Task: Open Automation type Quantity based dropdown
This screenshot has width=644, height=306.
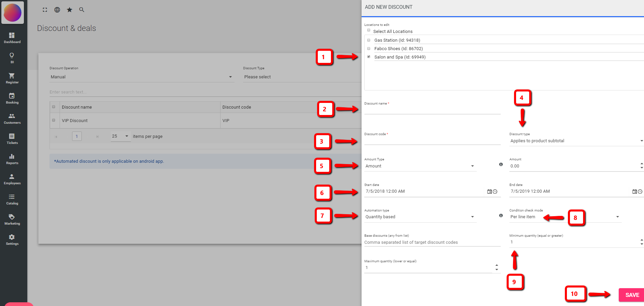Action: tap(420, 217)
